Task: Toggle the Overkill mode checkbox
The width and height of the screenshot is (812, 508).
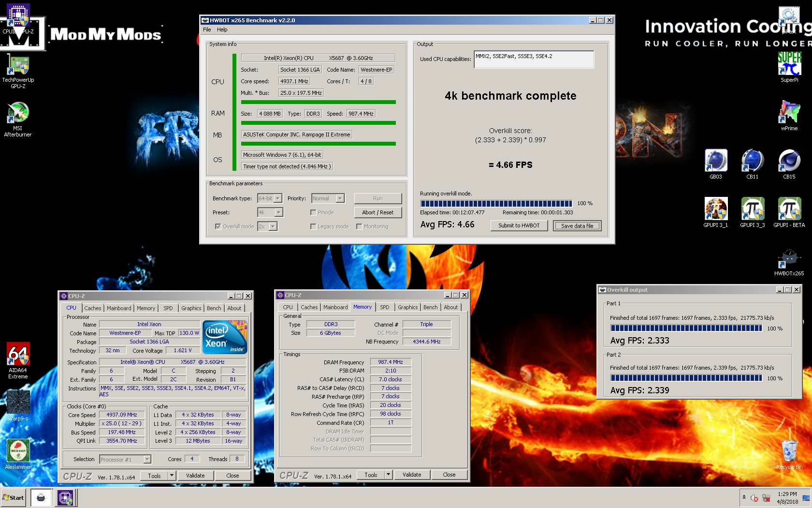Action: point(218,226)
